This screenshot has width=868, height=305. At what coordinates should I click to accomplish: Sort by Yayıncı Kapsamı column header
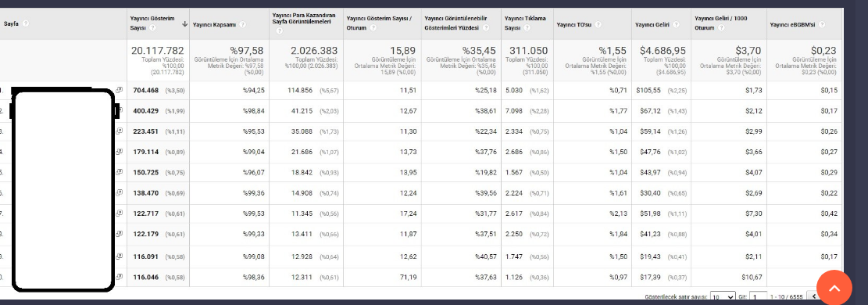214,24
